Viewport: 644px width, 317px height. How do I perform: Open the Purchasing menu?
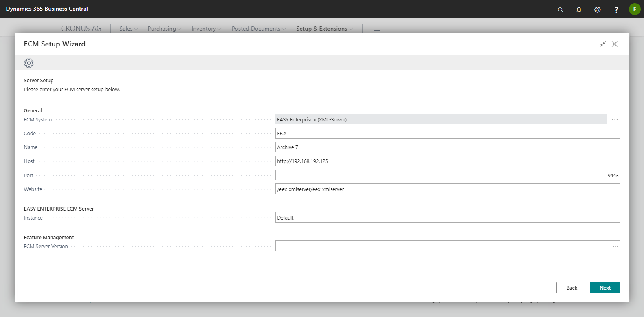164,29
